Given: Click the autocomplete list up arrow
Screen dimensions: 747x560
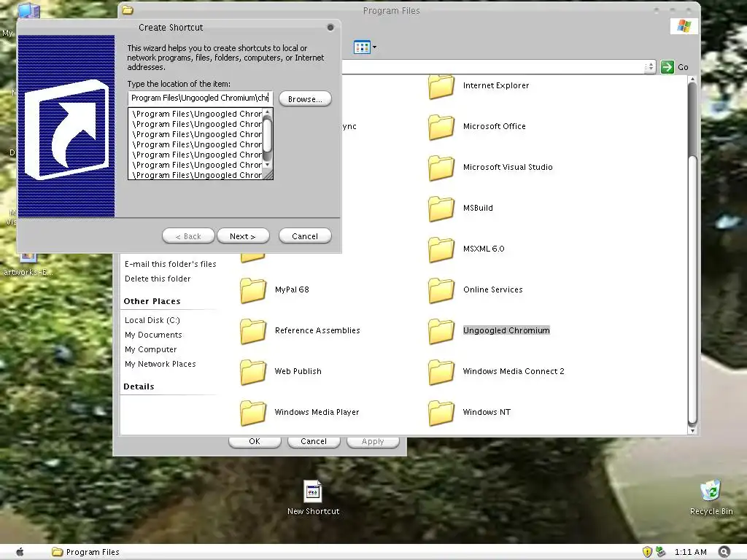Looking at the screenshot, I should 267,112.
